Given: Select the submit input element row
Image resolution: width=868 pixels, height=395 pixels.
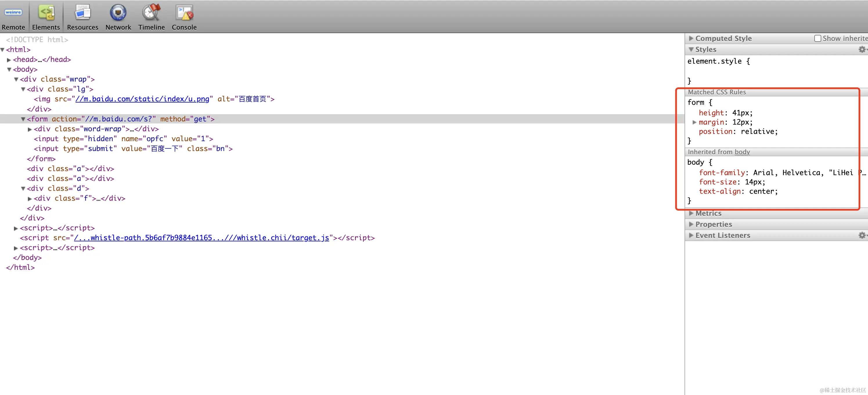Looking at the screenshot, I should pos(133,149).
